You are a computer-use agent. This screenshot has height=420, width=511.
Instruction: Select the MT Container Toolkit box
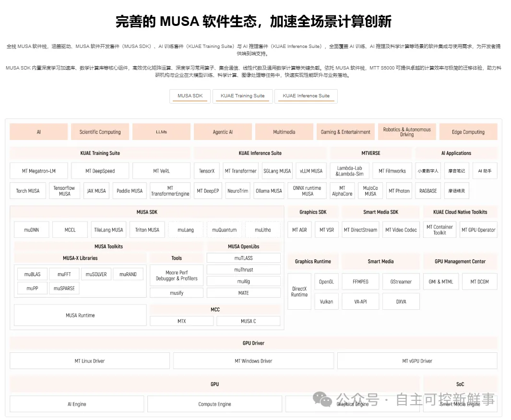[x=440, y=230]
